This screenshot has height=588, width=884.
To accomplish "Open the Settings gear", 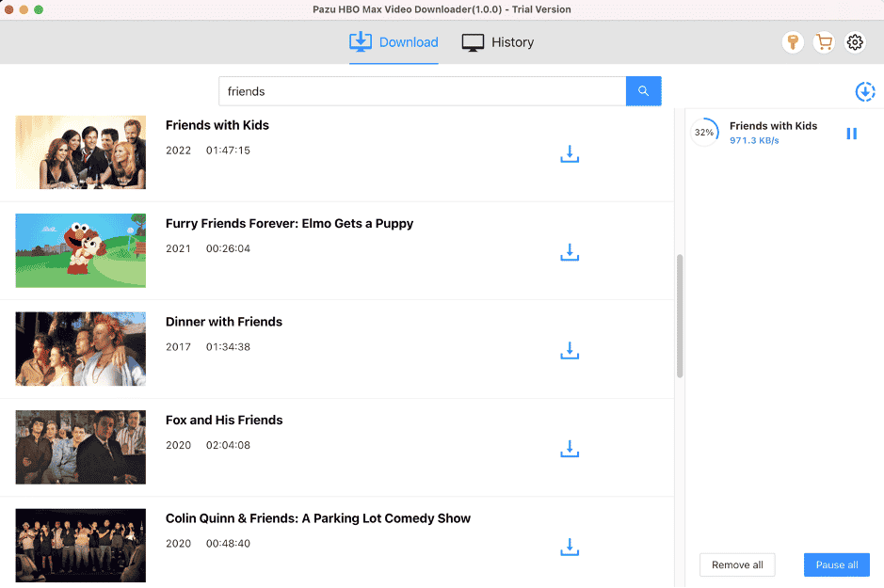I will point(855,42).
